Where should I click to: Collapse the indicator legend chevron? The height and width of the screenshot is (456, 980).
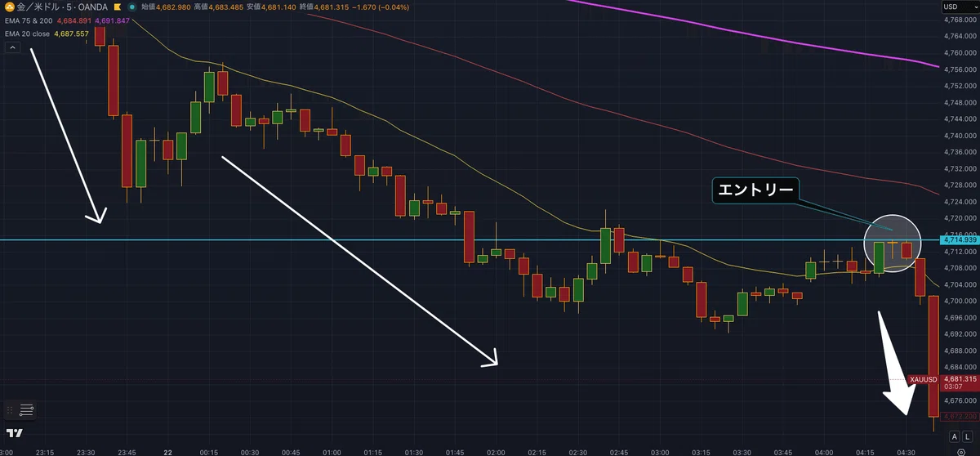pyautogui.click(x=13, y=48)
